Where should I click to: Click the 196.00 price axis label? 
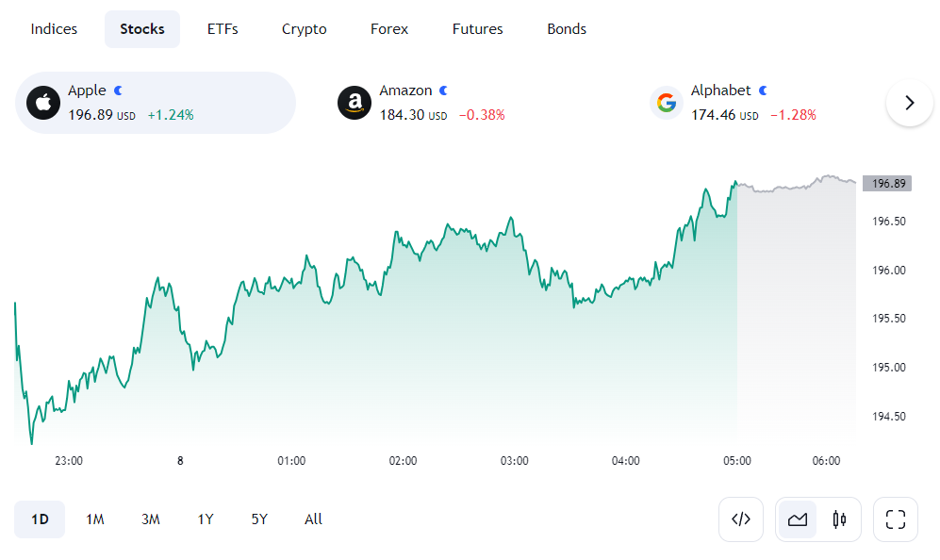click(888, 271)
